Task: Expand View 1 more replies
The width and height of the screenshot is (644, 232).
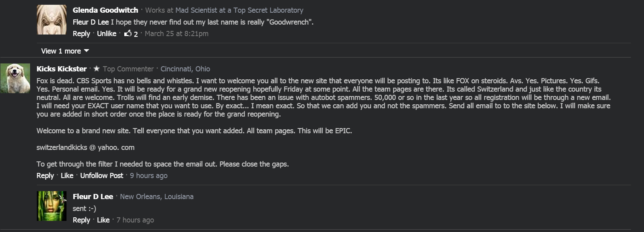Action: (61, 51)
